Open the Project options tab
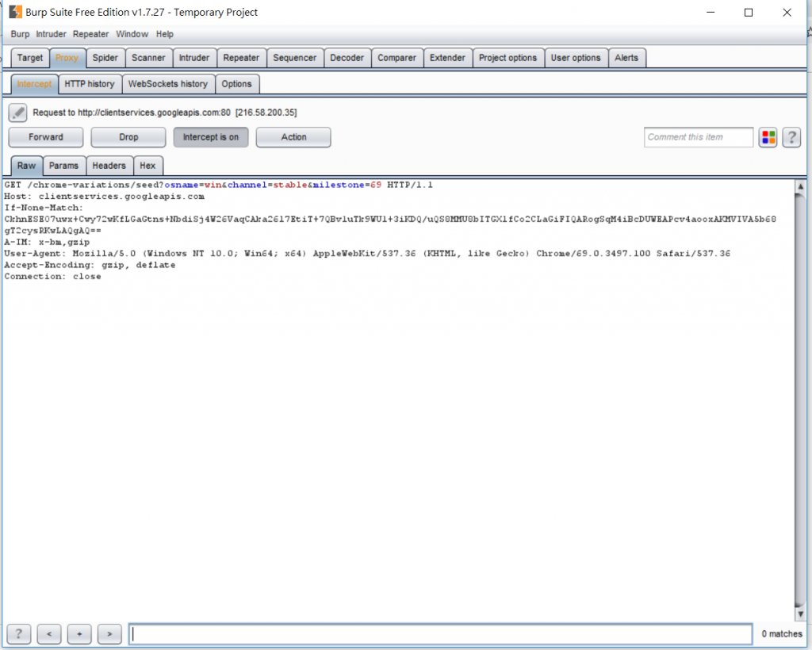 [508, 58]
